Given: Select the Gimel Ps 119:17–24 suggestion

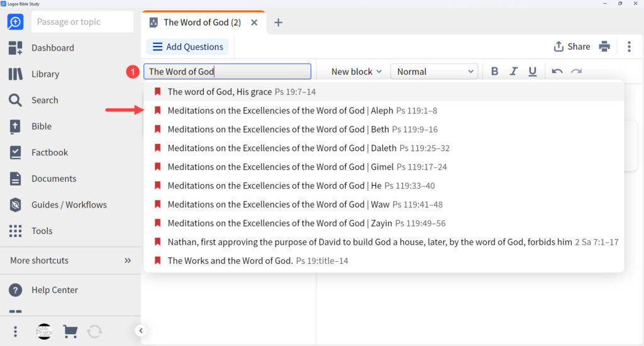Looking at the screenshot, I should (384, 167).
